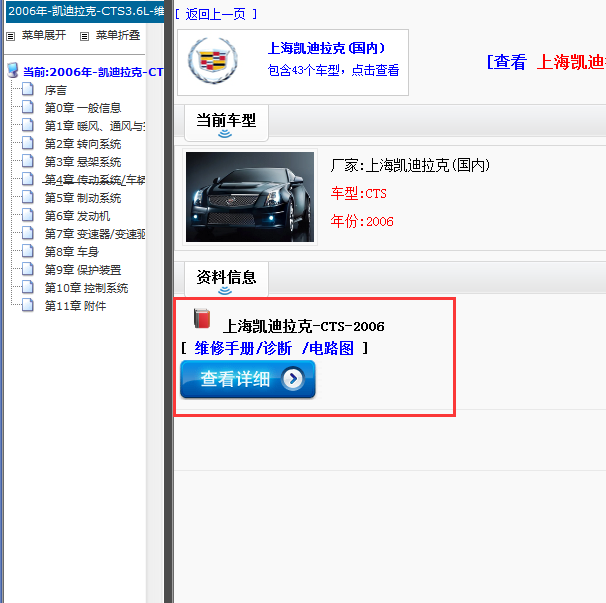This screenshot has width=606, height=603.
Task: Click the red text 年份:2006
Action: (362, 221)
